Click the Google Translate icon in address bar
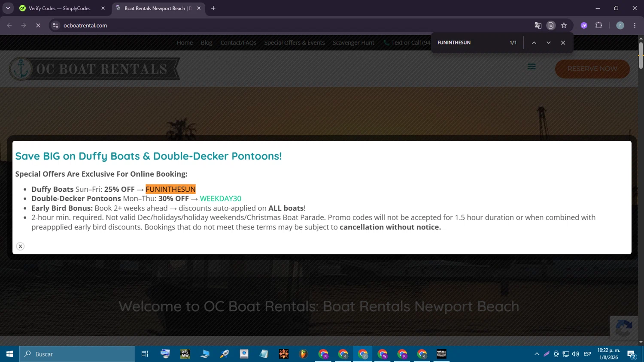 [538, 25]
